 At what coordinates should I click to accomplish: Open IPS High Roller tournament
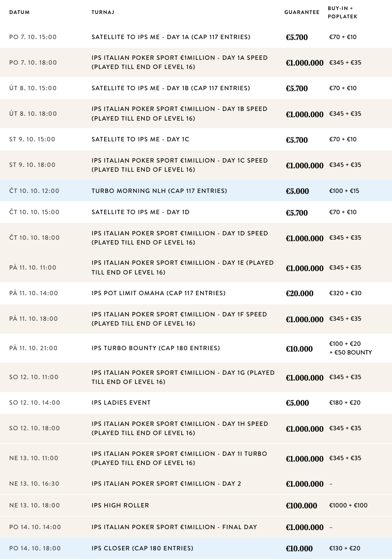(196, 505)
